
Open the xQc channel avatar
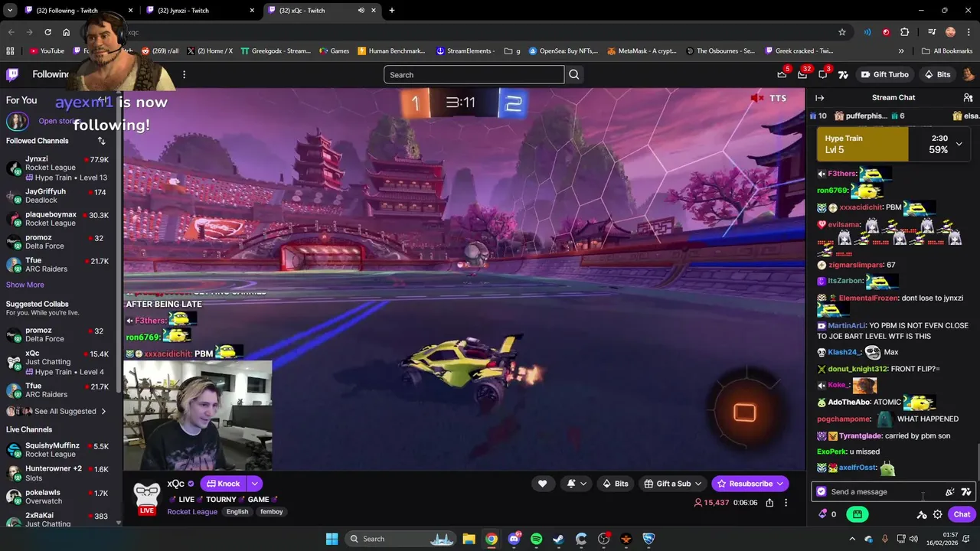click(x=146, y=497)
